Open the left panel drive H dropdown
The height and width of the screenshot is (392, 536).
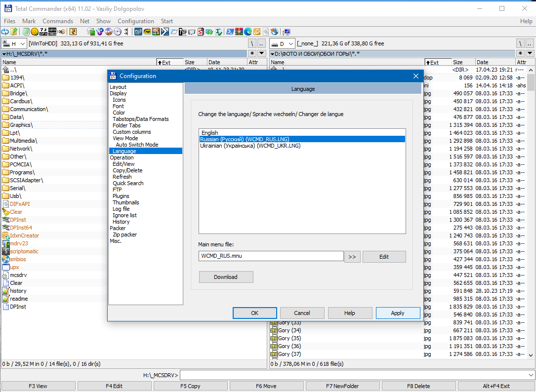coord(14,43)
